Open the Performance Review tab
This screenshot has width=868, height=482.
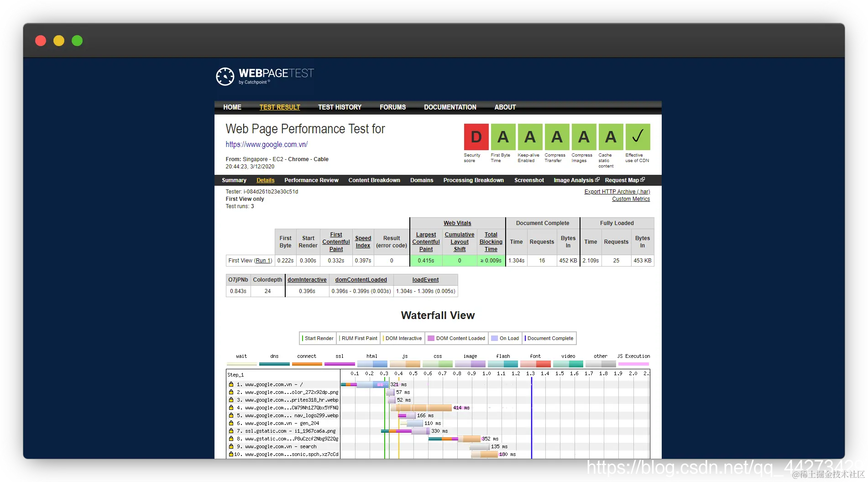point(312,180)
